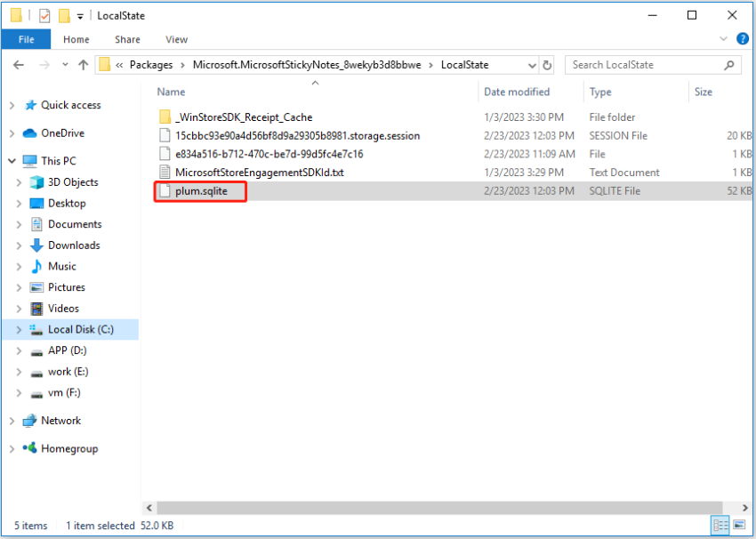This screenshot has width=756, height=539.
Task: Open the address bar Packages breadcrumb dropdown
Action: point(181,64)
